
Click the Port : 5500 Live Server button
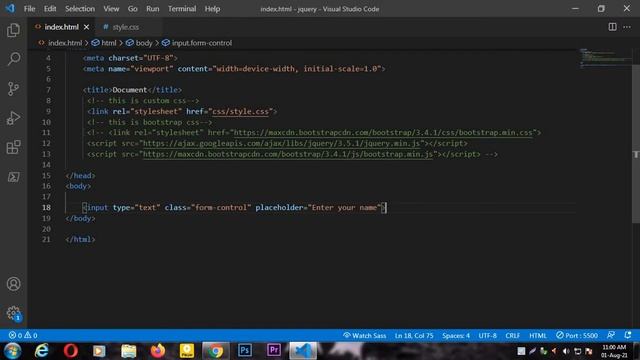[x=577, y=335]
